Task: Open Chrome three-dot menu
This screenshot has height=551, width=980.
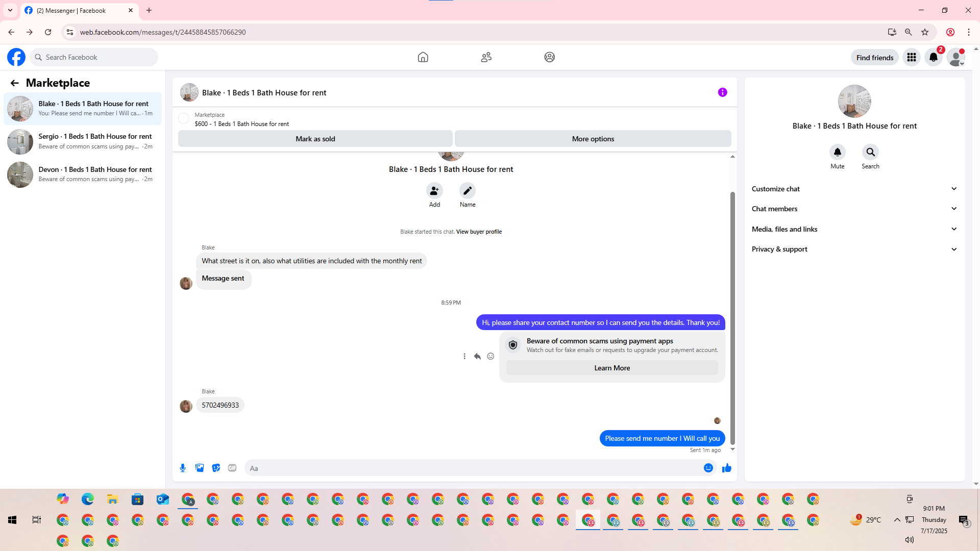Action: point(969,32)
